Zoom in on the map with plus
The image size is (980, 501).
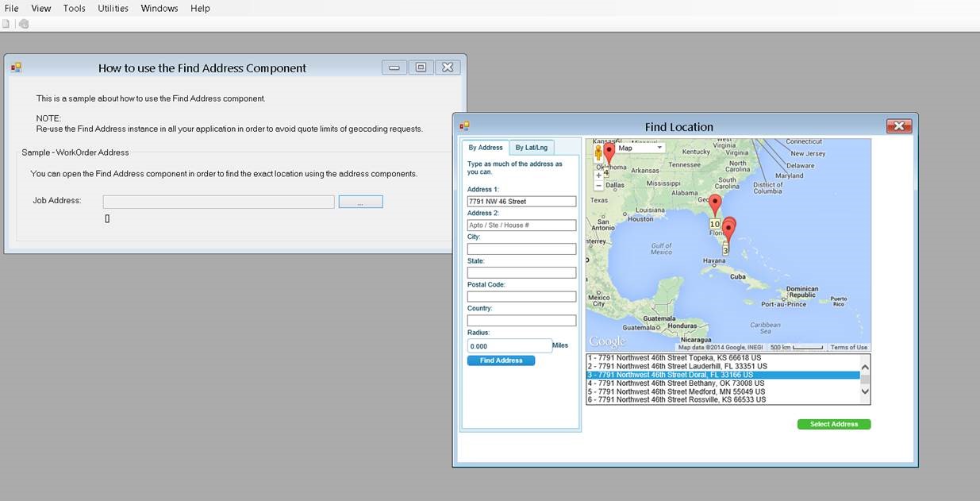[x=598, y=175]
